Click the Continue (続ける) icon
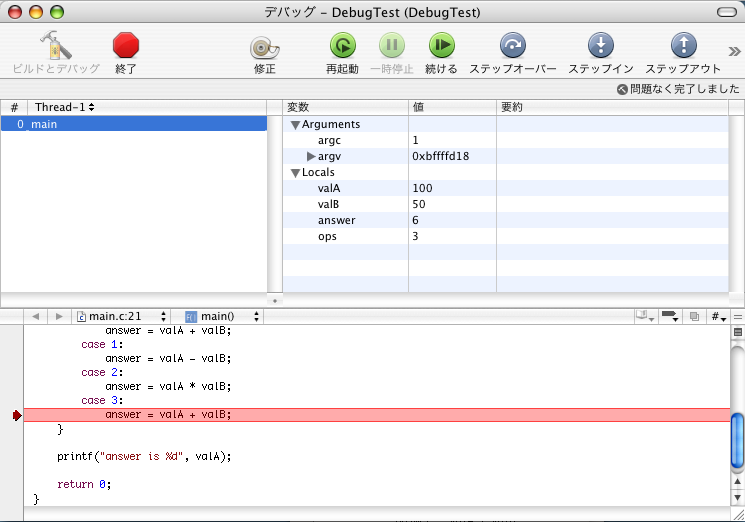 (441, 46)
